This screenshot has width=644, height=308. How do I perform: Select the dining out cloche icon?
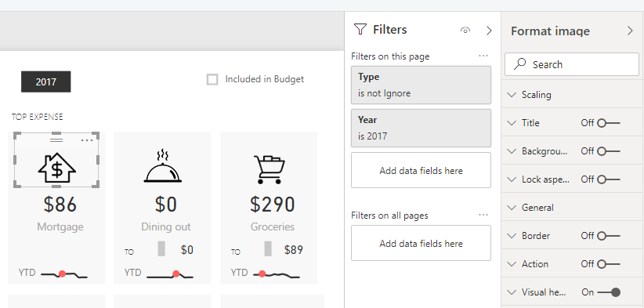click(163, 166)
